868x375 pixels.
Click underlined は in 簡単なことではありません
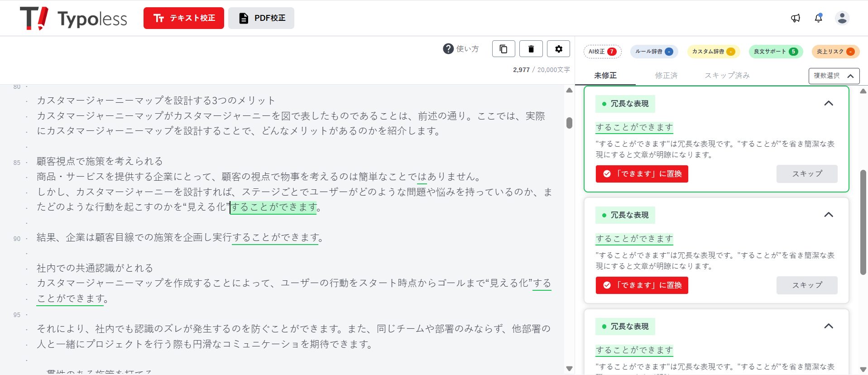[422, 177]
